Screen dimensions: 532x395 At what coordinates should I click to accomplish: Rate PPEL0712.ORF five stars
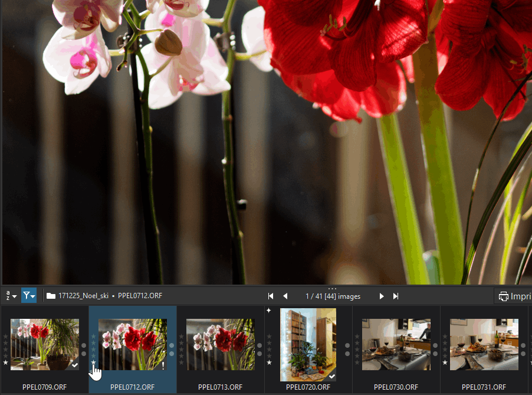pos(93,337)
